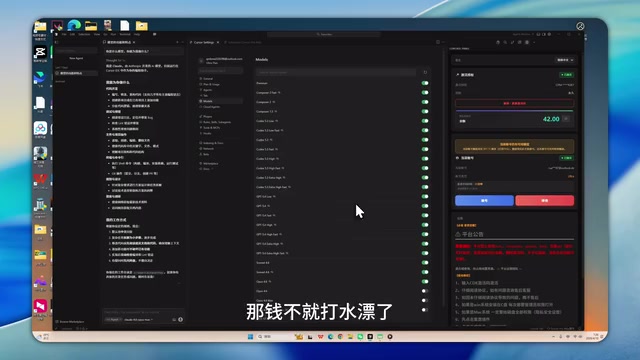Open the dropdown at top of right panel

point(565,60)
